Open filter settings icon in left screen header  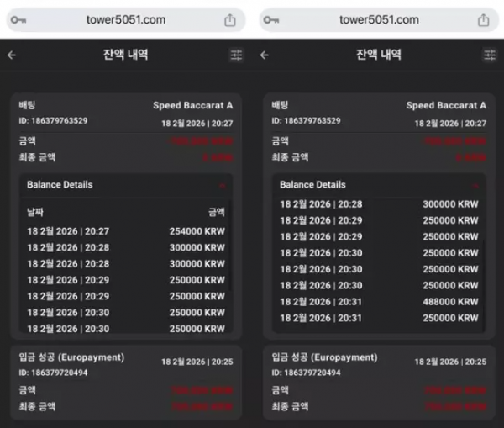click(236, 55)
